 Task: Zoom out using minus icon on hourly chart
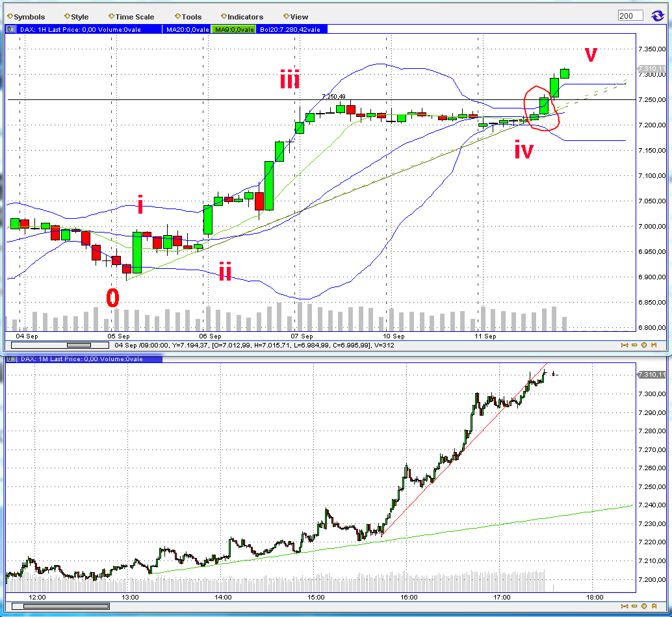tap(634, 345)
